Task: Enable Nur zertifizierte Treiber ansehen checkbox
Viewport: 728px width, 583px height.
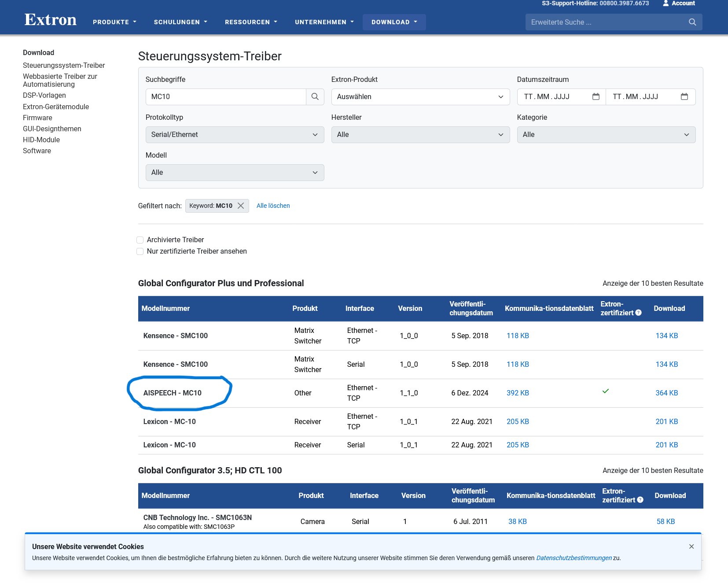Action: pos(140,251)
